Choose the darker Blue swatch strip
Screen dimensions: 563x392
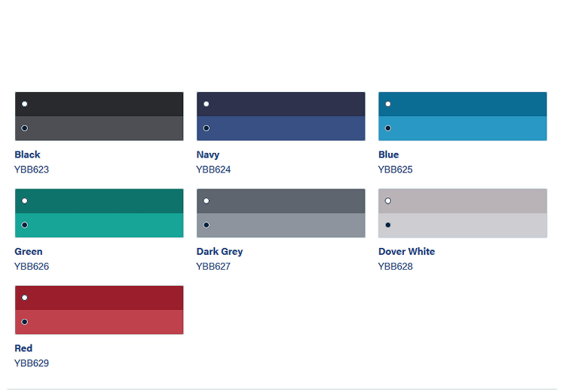[x=462, y=104]
